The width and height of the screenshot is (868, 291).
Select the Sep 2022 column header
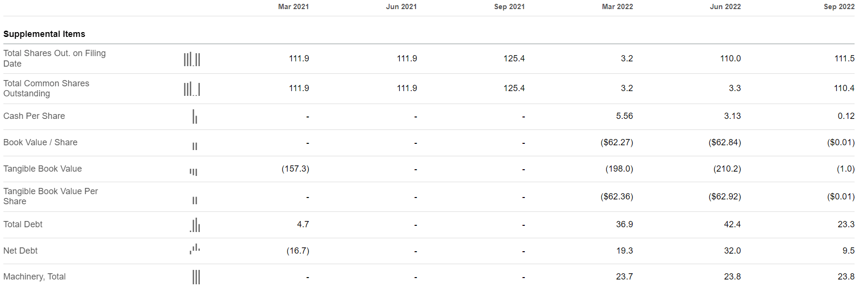coord(839,7)
